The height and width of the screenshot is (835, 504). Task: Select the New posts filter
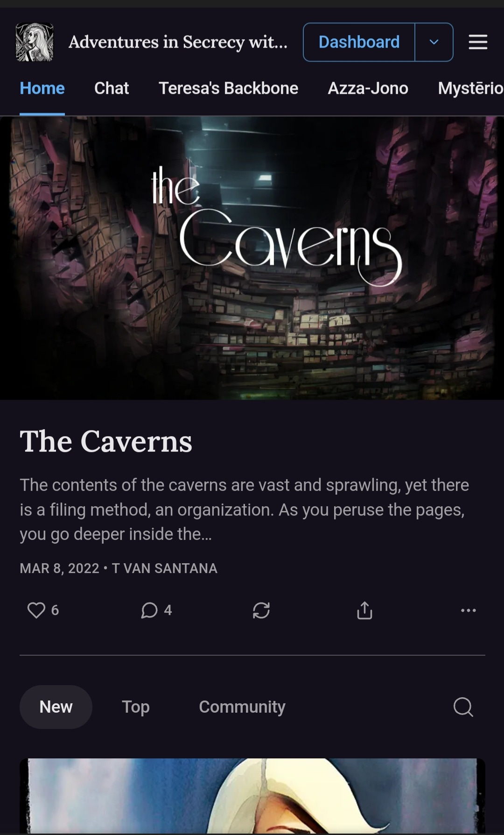pyautogui.click(x=56, y=707)
